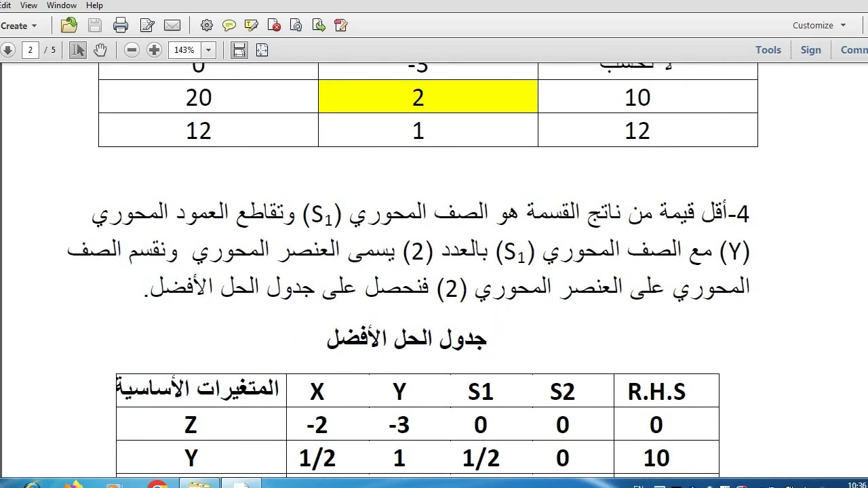Viewport: 868px width, 488px height.
Task: Click the Edit document pencil icon
Action: tap(146, 26)
